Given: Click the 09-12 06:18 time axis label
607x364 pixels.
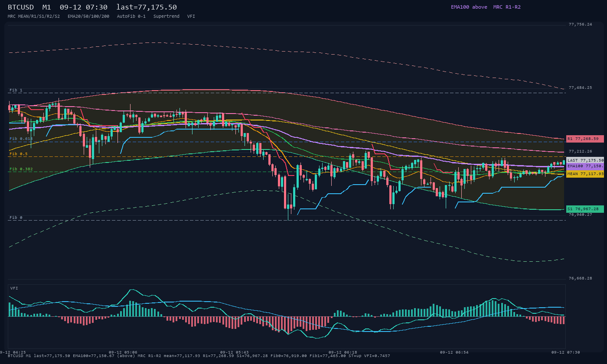Looking at the screenshot, I should tap(343, 352).
